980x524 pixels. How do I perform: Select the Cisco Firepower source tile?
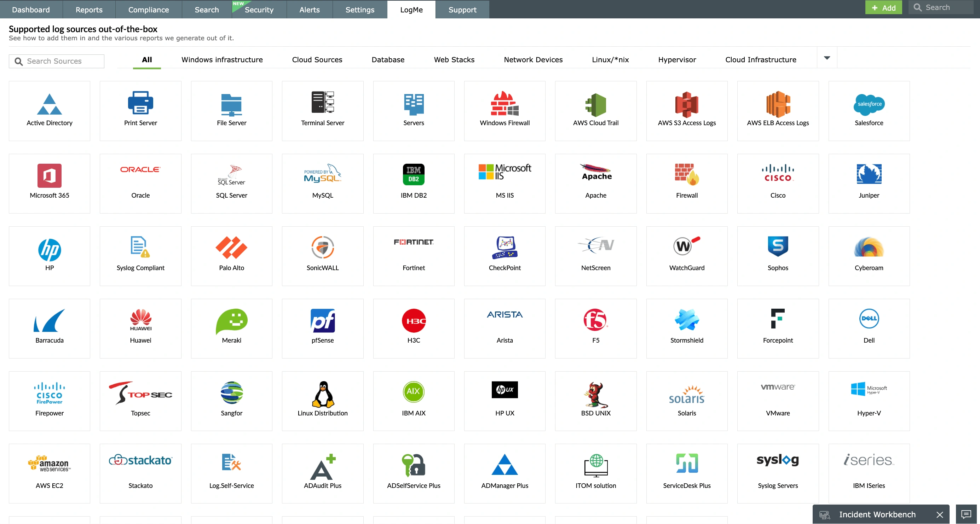click(50, 400)
